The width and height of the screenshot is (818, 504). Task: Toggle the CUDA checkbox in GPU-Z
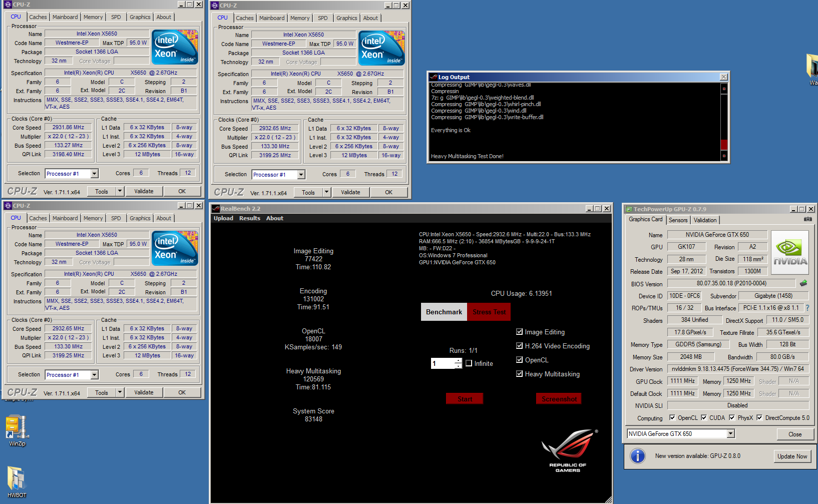click(x=704, y=418)
